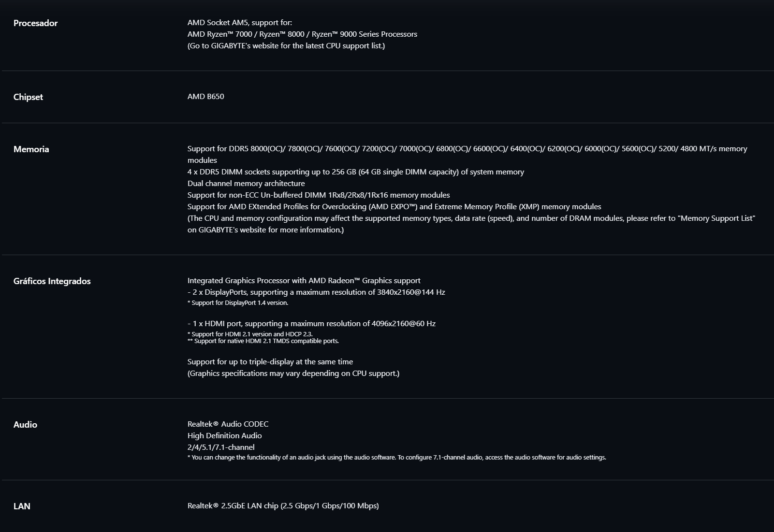Select the 2 x DisplayPorts resolution line
774x532 pixels.
[316, 292]
